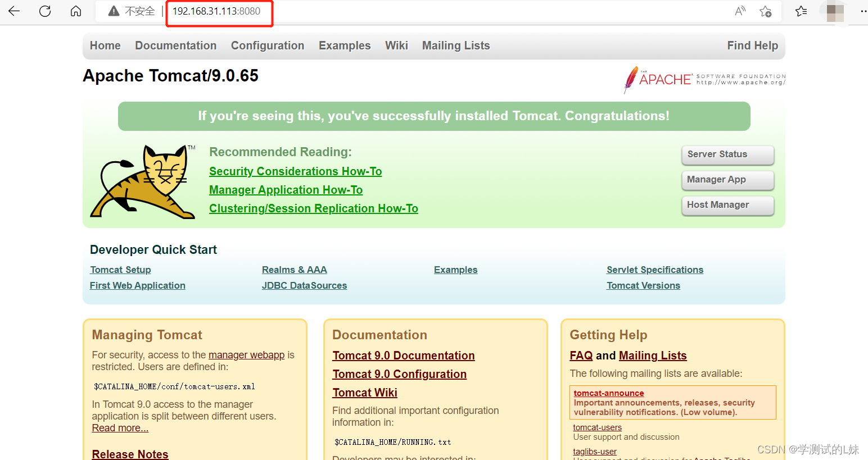Open the Tomcat Wiki link
Screen dimensions: 868x460
(x=365, y=393)
